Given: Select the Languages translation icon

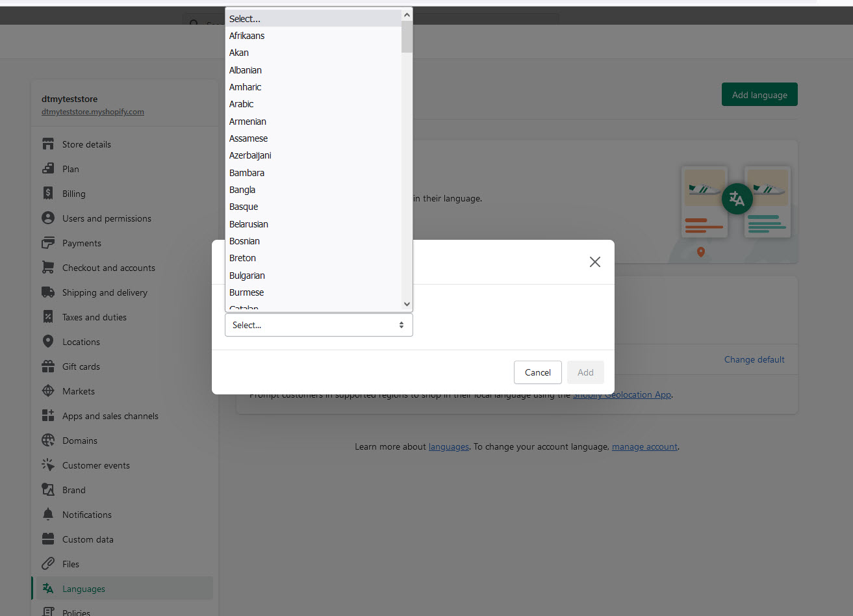Looking at the screenshot, I should click(48, 588).
